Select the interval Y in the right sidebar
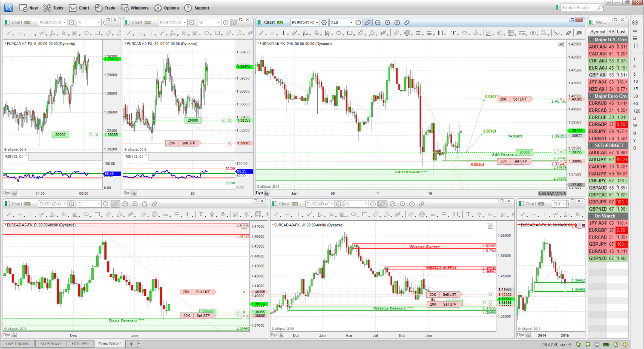 coord(635,141)
